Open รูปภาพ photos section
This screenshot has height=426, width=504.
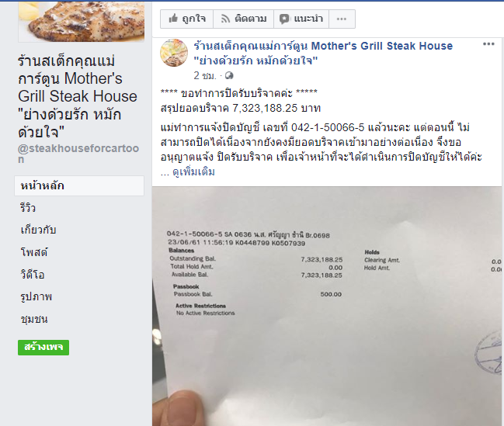[36, 296]
